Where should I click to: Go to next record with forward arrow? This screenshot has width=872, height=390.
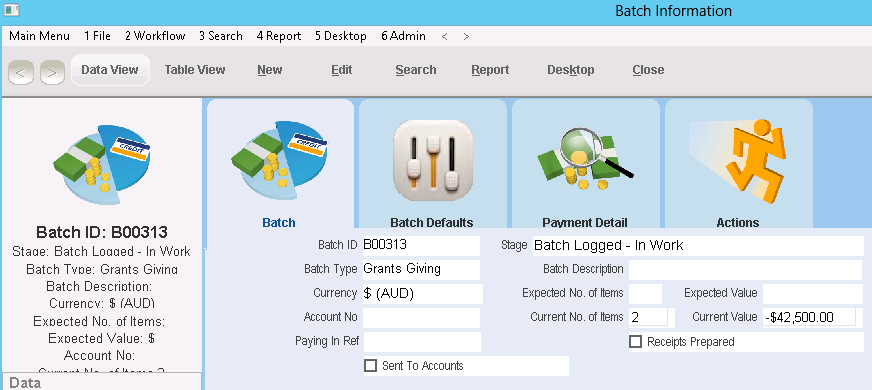(52, 73)
